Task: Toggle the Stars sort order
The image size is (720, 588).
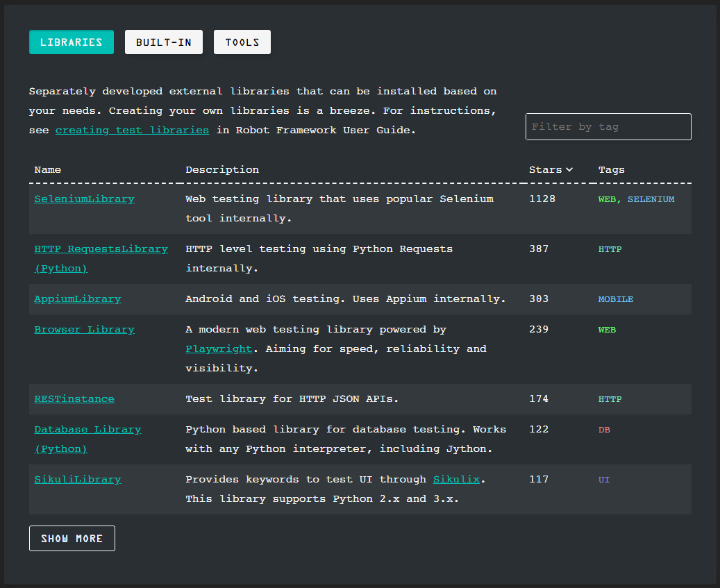Action: coord(551,169)
